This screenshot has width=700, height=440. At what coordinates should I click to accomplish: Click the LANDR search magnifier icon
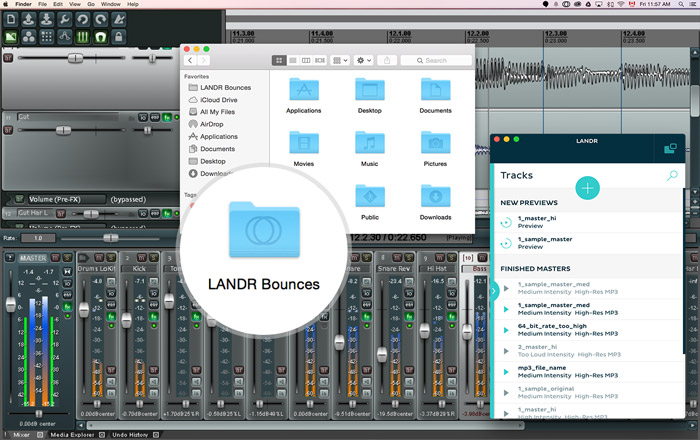click(x=672, y=175)
